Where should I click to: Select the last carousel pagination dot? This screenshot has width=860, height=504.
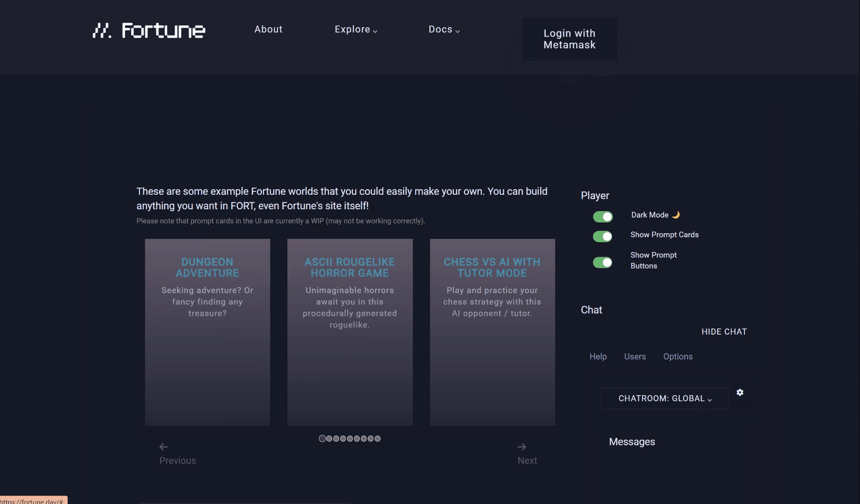378,438
